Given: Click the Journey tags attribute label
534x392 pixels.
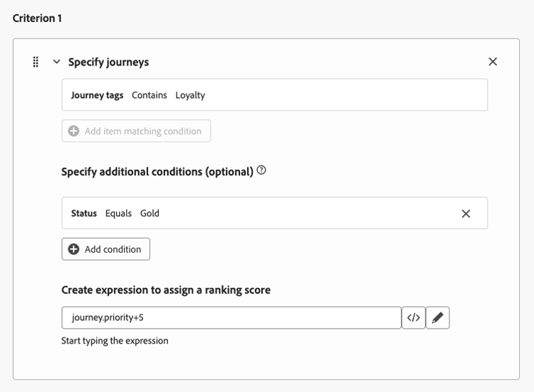Looking at the screenshot, I should click(97, 95).
